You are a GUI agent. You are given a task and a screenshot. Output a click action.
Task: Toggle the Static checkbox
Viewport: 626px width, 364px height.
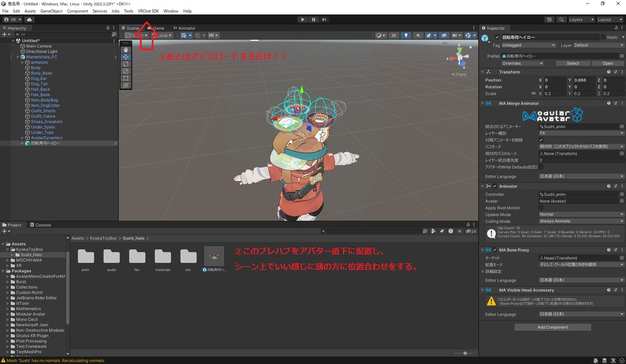tap(603, 37)
